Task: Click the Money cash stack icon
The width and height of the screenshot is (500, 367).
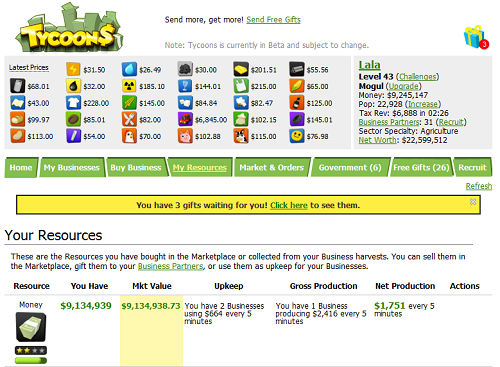Action: click(31, 327)
